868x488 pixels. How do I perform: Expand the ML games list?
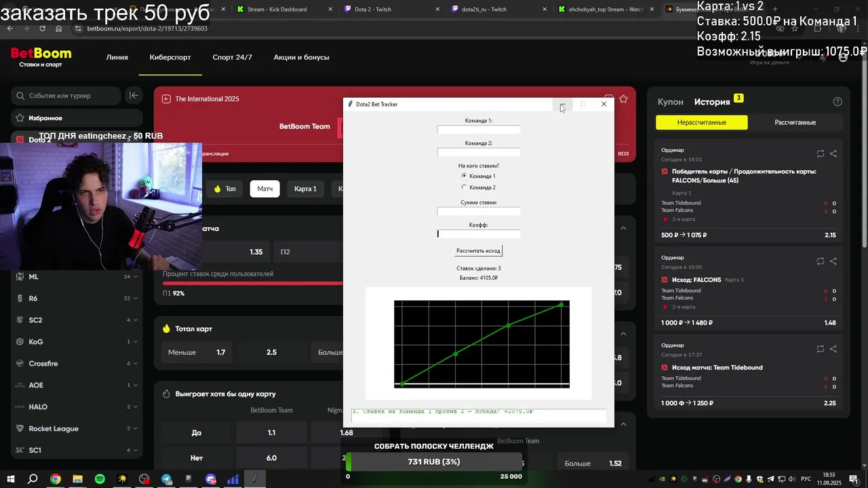[136, 277]
